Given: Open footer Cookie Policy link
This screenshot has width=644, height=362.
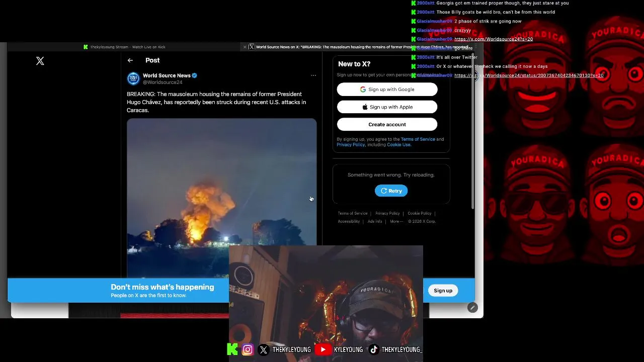Looking at the screenshot, I should (x=419, y=213).
